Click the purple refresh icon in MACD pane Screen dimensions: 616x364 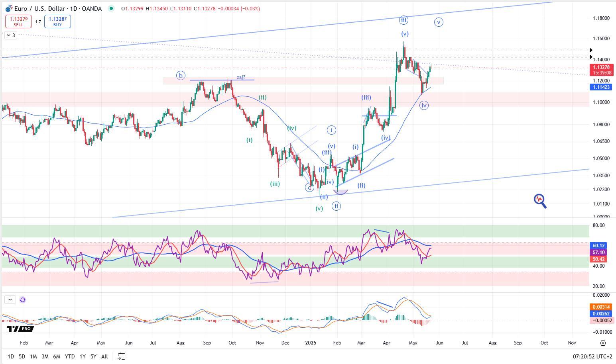pos(23,300)
